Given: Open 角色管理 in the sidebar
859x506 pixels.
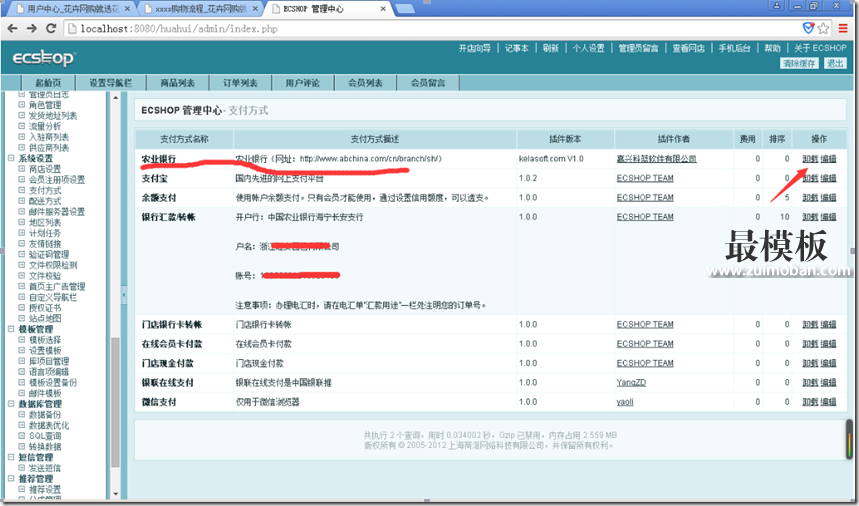Looking at the screenshot, I should coord(45,105).
